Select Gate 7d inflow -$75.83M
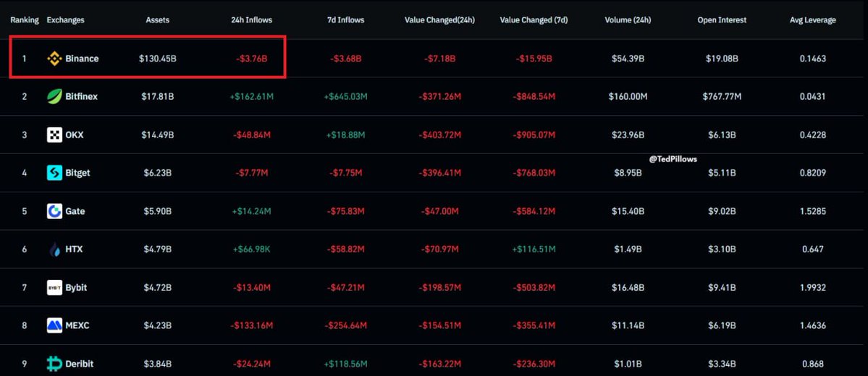The height and width of the screenshot is (376, 868). pos(345,211)
